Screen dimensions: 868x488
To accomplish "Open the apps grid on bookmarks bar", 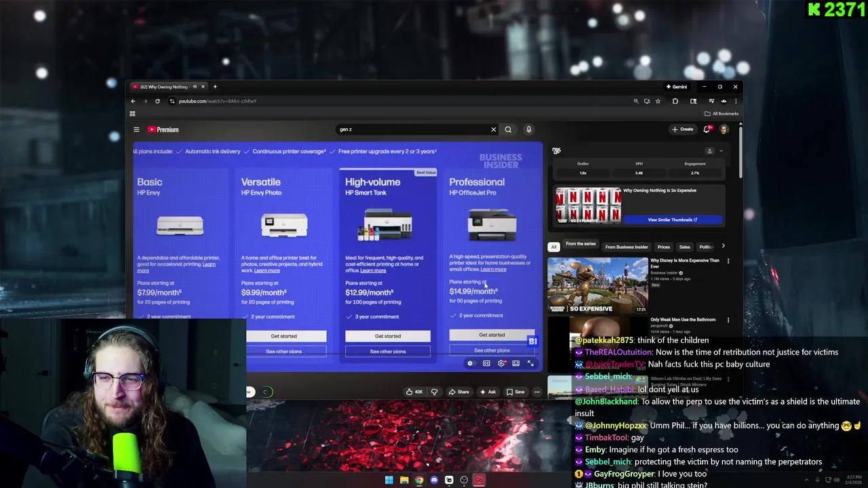I will (132, 114).
